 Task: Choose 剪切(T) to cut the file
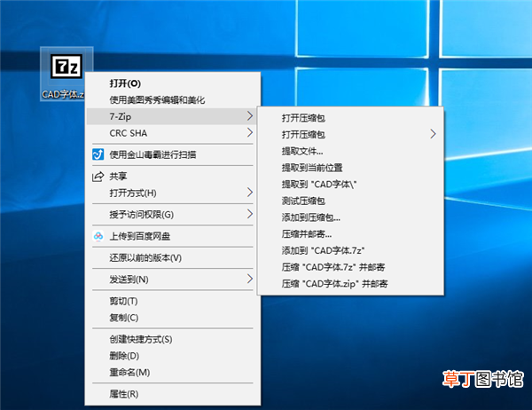click(x=172, y=301)
